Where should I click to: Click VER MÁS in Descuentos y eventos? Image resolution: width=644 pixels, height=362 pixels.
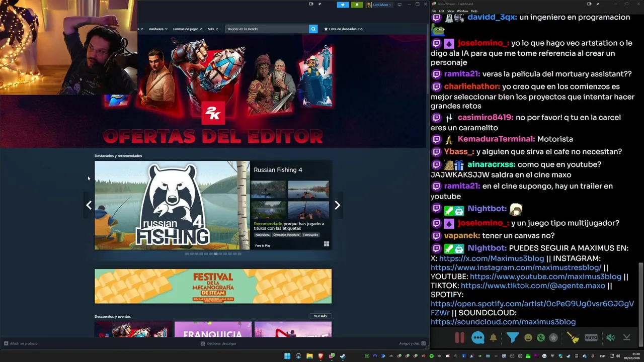320,316
